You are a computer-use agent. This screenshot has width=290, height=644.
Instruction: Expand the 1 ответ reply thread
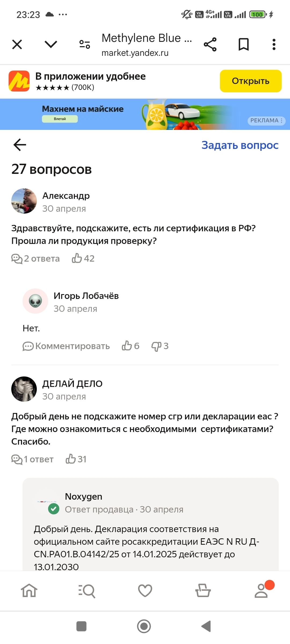point(32,459)
